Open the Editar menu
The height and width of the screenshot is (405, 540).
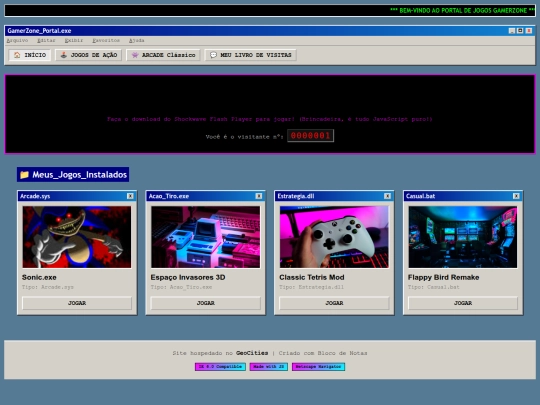(46, 41)
